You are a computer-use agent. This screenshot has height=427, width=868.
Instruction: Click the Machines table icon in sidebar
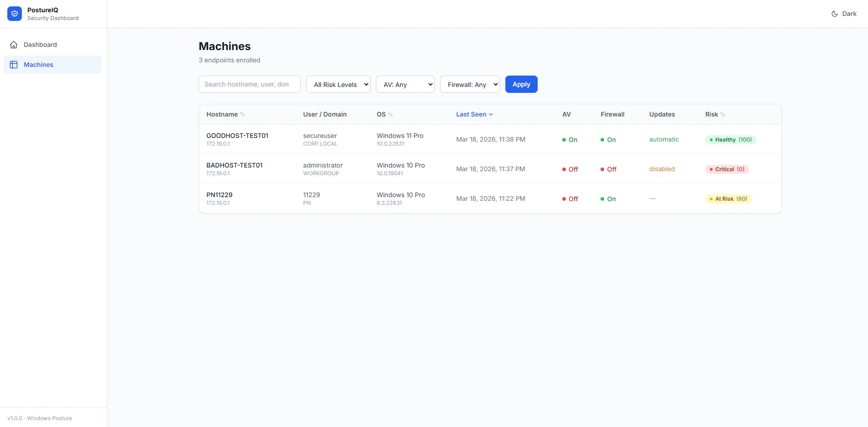click(14, 65)
